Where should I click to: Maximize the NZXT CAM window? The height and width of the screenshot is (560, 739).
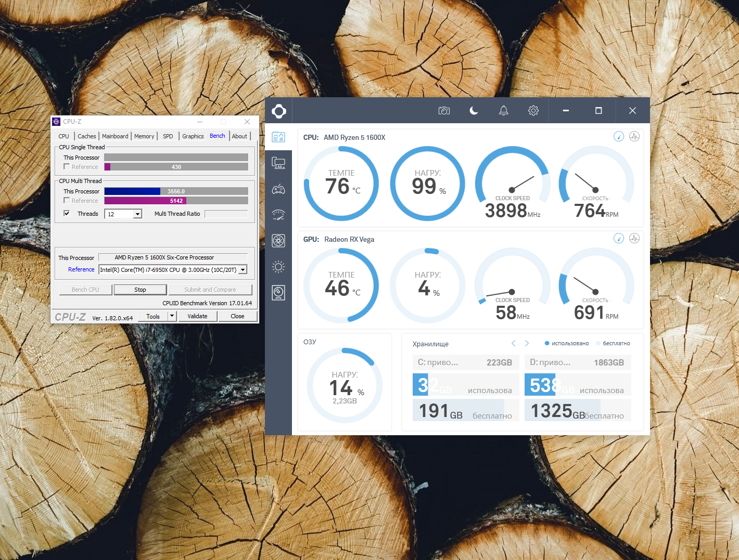point(598,111)
